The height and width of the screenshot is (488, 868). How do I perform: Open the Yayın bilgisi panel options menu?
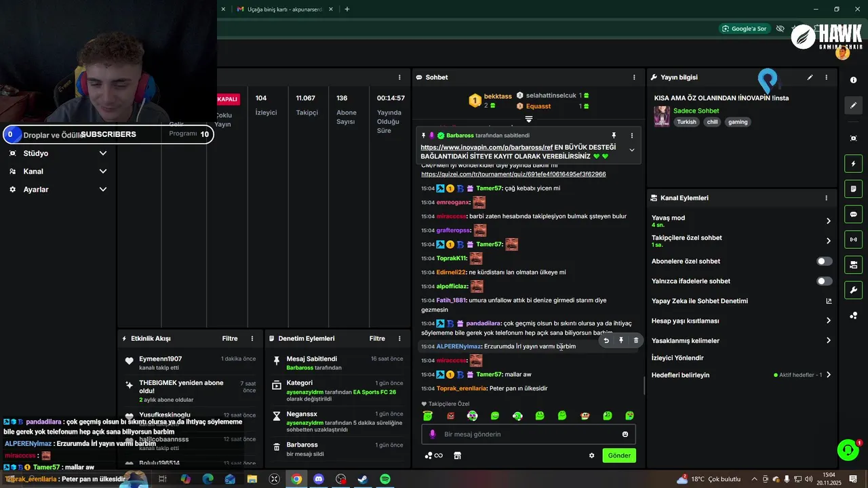tap(826, 77)
